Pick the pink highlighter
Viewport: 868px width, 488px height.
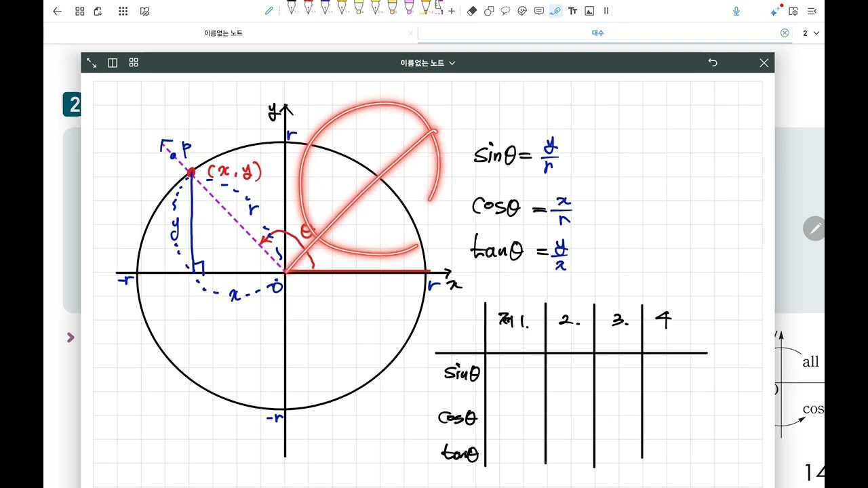click(x=409, y=8)
